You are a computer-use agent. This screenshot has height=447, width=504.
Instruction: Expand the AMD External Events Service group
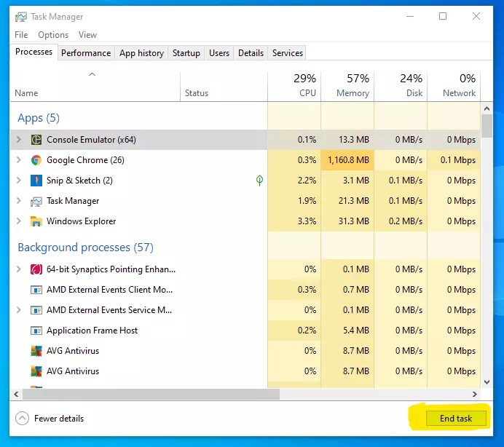[19, 310]
